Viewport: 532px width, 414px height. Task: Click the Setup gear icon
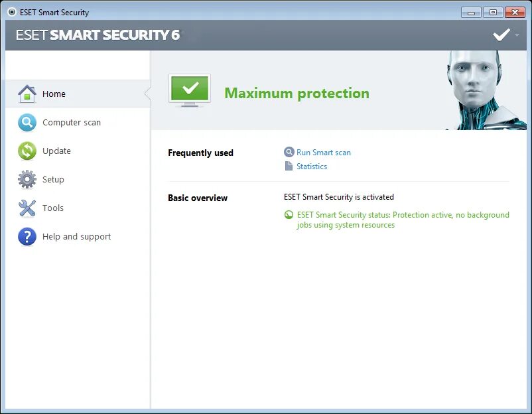(27, 180)
